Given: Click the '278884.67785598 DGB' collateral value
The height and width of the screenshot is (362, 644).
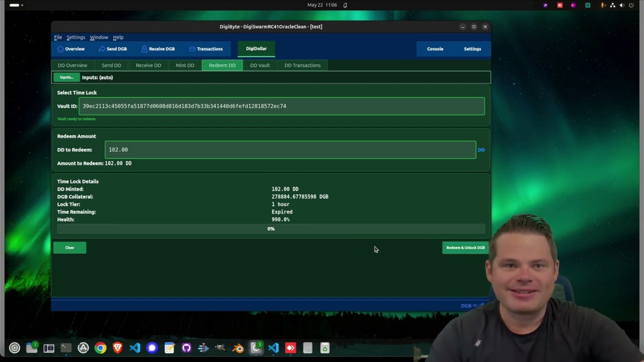Looking at the screenshot, I should coord(300,197).
